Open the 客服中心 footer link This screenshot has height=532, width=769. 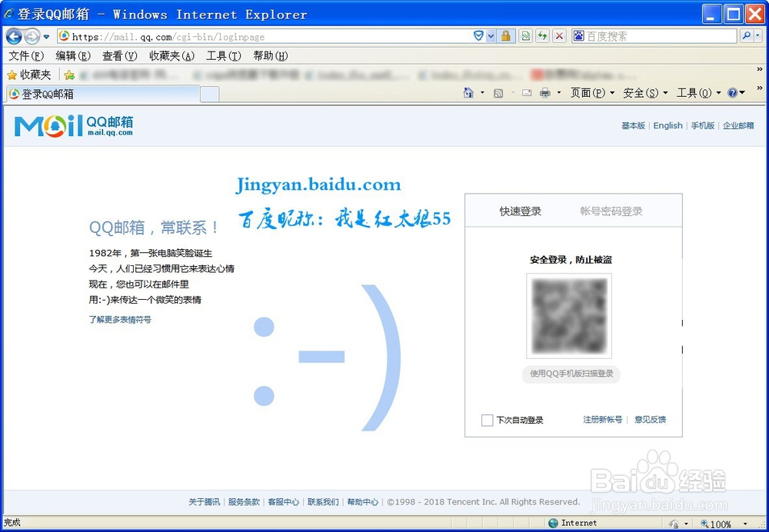pos(284,502)
